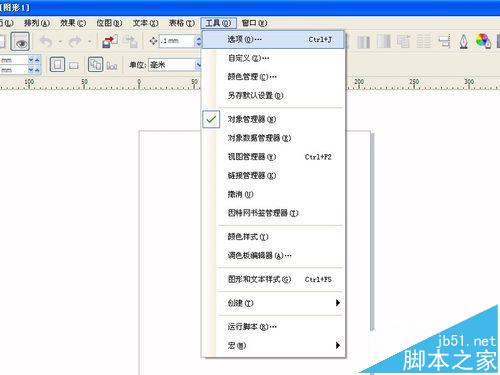Click the horizontal ruler at 250
Viewport: 500px width, 375px height.
point(414,83)
